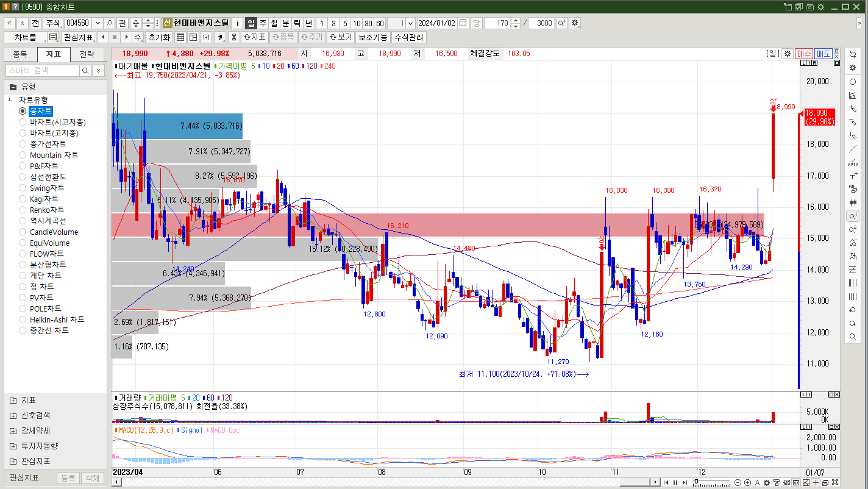Toggle the magnifier data lookup tool
The image size is (868, 489).
(853, 216)
